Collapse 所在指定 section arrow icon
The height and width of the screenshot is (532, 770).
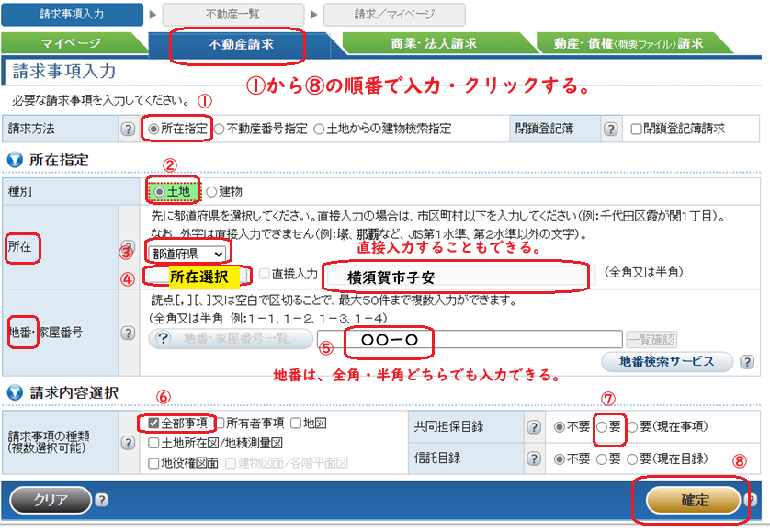pyautogui.click(x=15, y=160)
